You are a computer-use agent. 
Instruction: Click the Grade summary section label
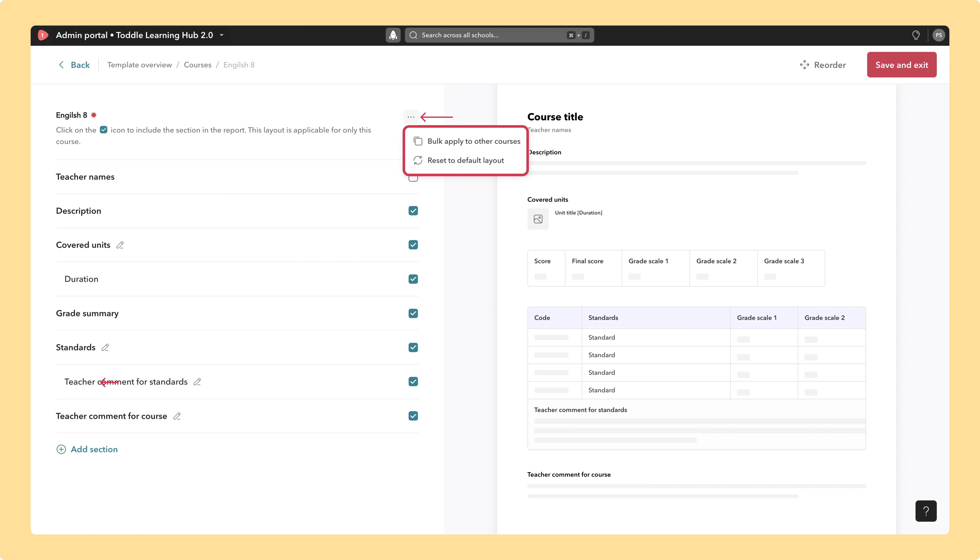pyautogui.click(x=87, y=314)
